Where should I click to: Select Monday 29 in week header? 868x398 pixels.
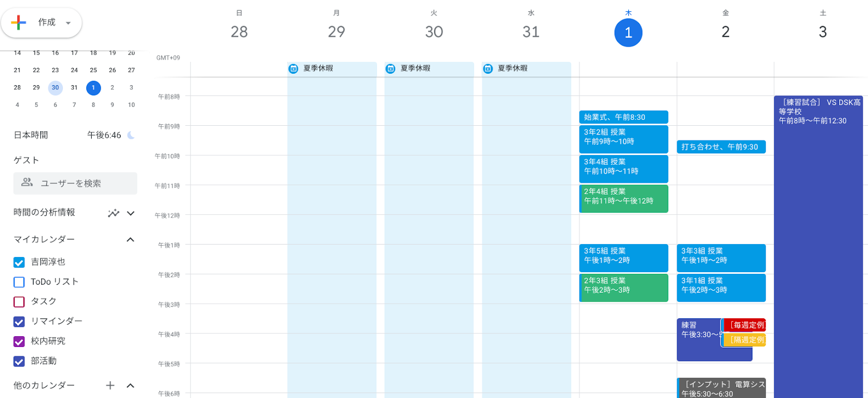[x=336, y=32]
